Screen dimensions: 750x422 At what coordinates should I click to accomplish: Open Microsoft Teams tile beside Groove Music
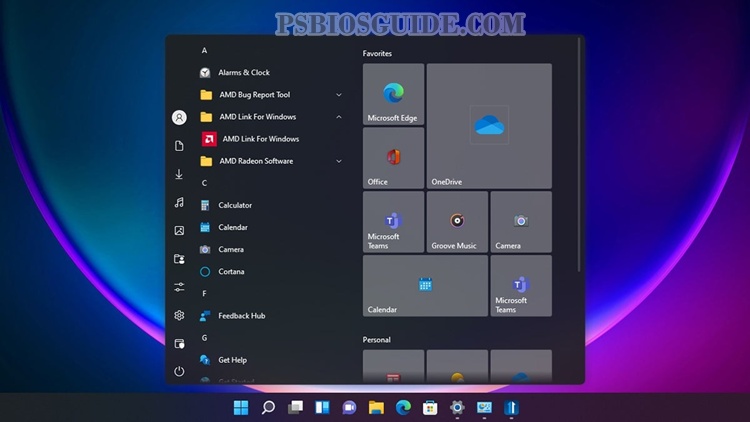click(x=393, y=222)
